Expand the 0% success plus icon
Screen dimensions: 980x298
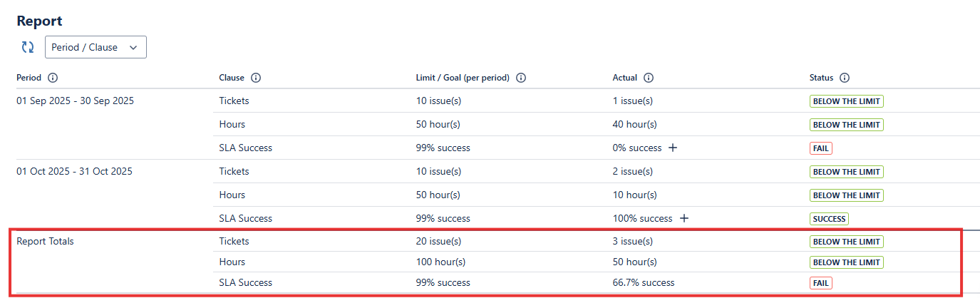[x=672, y=148]
